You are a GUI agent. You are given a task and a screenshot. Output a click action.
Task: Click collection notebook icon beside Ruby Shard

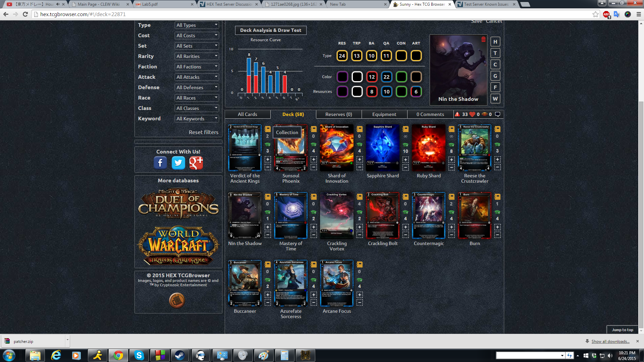451,129
